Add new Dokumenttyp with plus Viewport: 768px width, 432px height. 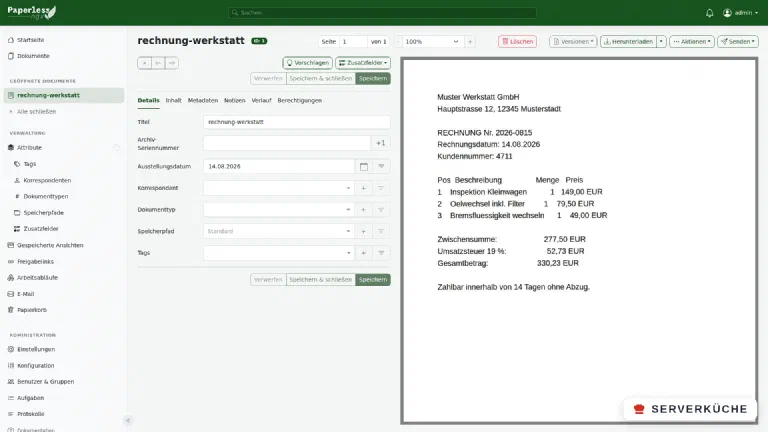pos(363,210)
